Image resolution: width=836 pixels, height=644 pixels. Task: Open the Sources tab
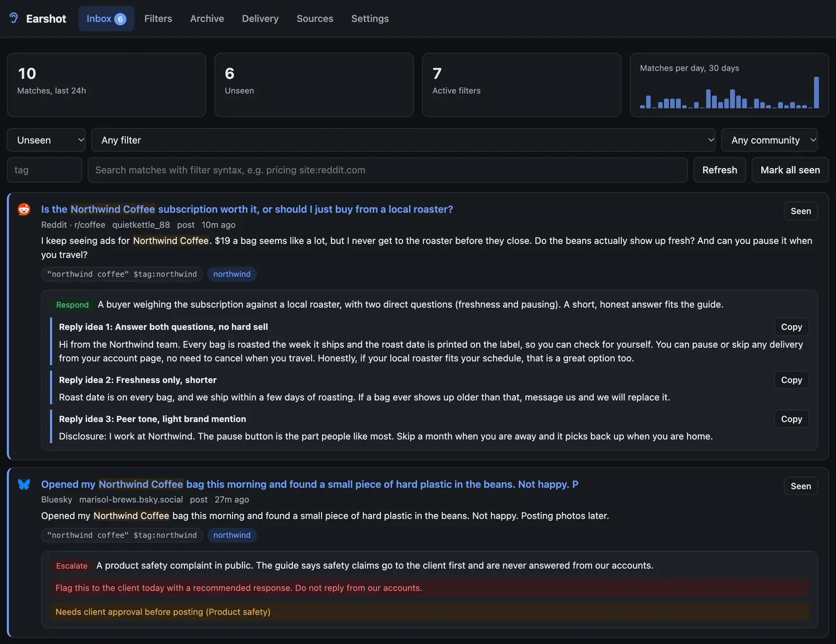tap(315, 19)
